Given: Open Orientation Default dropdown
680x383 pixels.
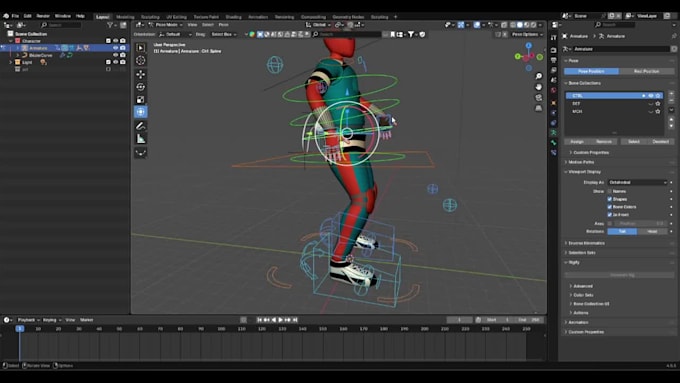Looking at the screenshot, I should coord(176,34).
